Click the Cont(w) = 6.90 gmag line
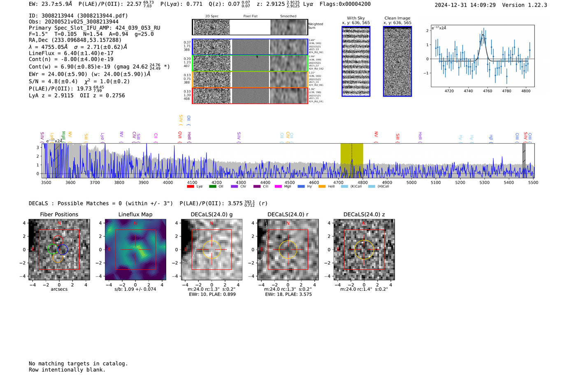576x392 pixels. (99, 66)
